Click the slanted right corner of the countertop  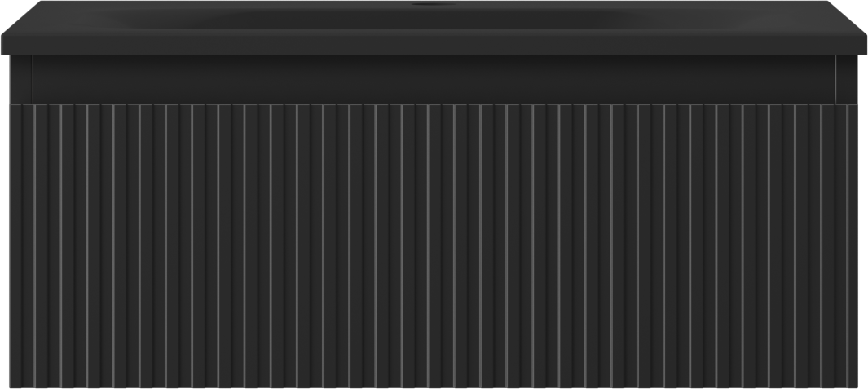pos(847,18)
